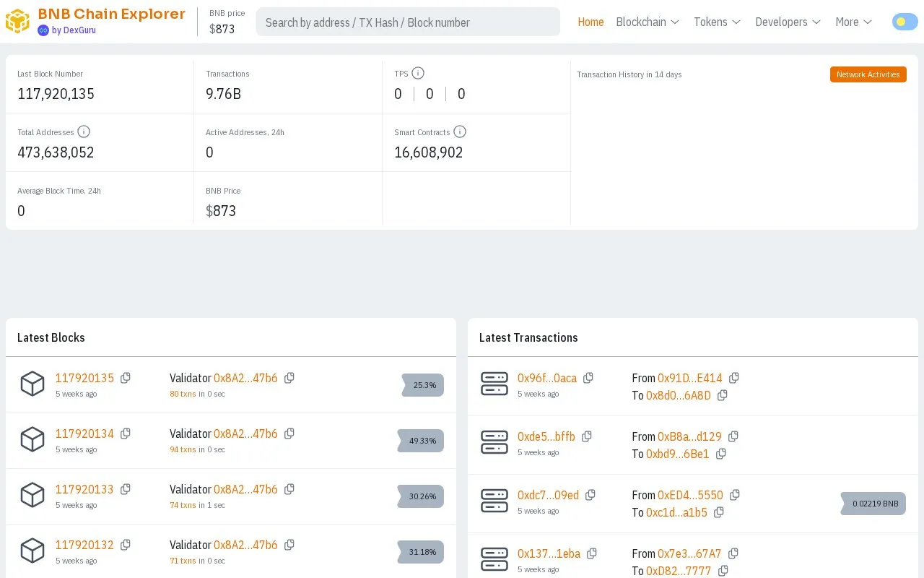Copy transaction hash 0xde5...bffb
The image size is (924, 578).
(x=587, y=436)
